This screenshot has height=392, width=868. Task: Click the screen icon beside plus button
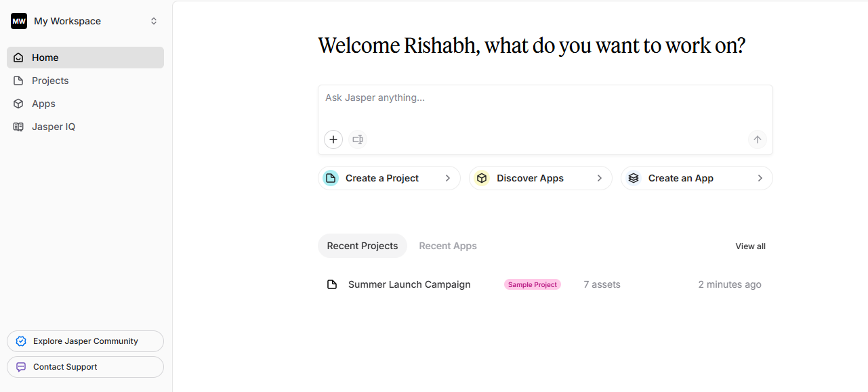click(x=358, y=139)
